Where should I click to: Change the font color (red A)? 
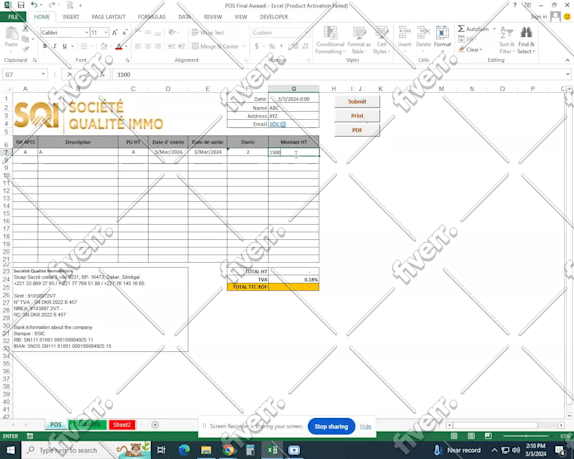(x=119, y=46)
